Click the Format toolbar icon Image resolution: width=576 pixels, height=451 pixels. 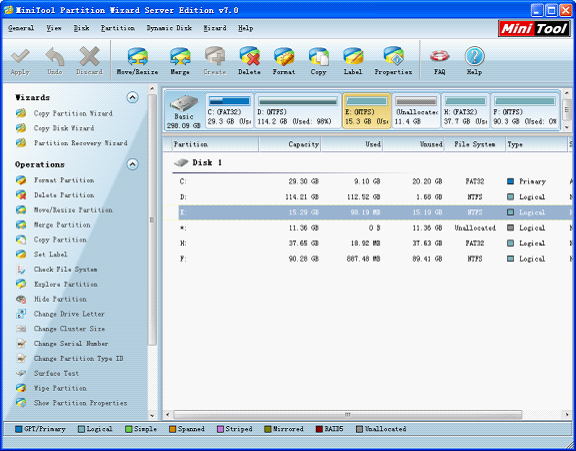[x=284, y=56]
